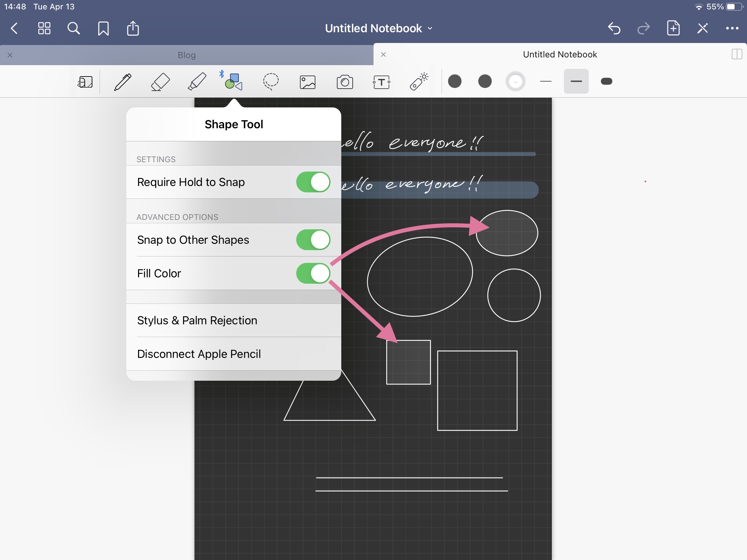Activate the Laser pointer tool
Screen dimensions: 747x560
(x=419, y=82)
